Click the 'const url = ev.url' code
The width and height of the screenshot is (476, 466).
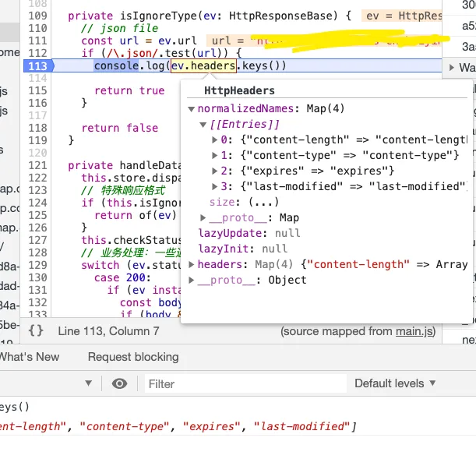[139, 41]
